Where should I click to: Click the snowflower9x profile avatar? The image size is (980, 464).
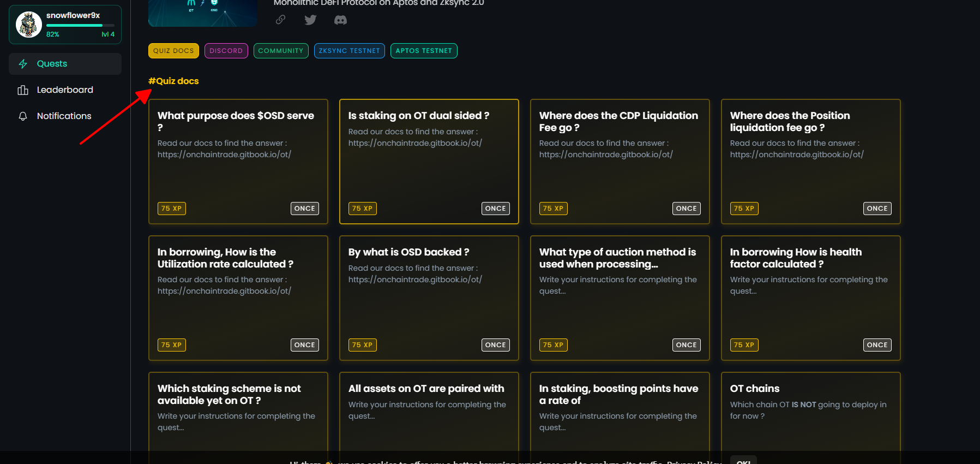pyautogui.click(x=29, y=25)
